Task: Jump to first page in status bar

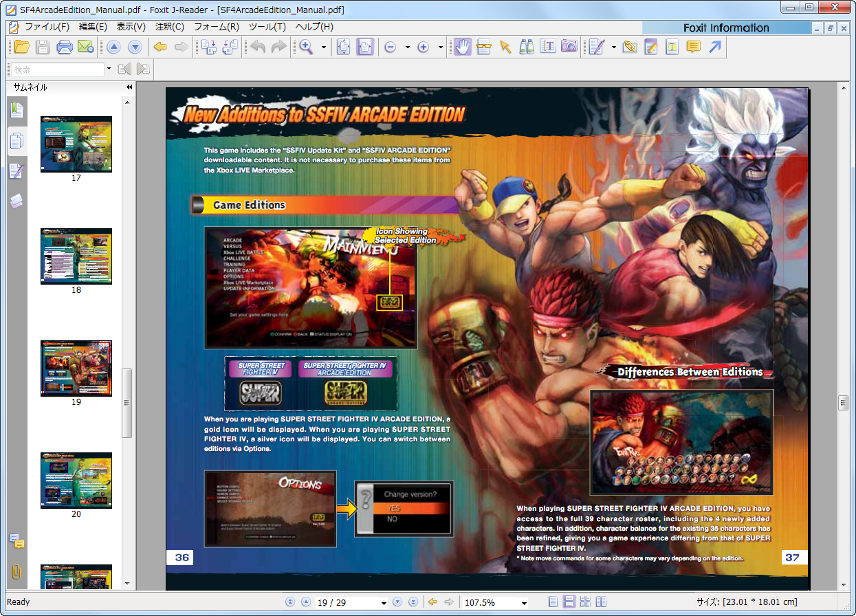Action: pyautogui.click(x=290, y=602)
